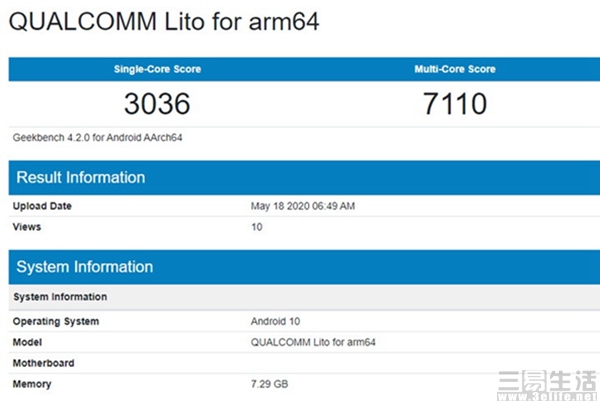This screenshot has width=600, height=403.
Task: Click the Motherboard label
Action: click(43, 363)
